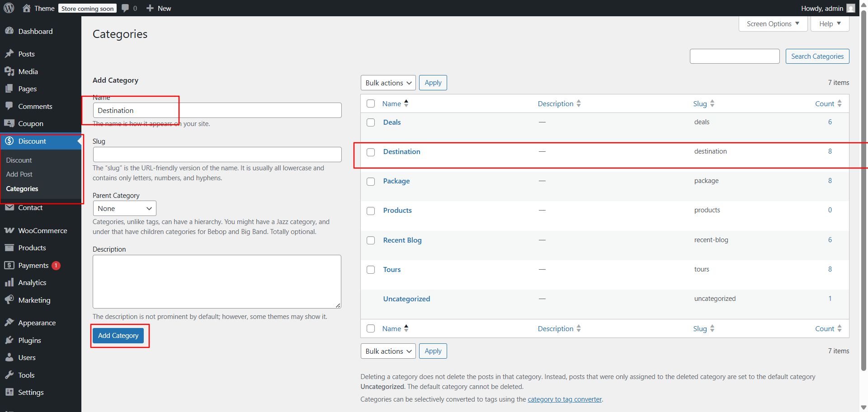Screen dimensions: 868x412
Task: Open the comments bubble icon in admin bar
Action: click(x=125, y=8)
